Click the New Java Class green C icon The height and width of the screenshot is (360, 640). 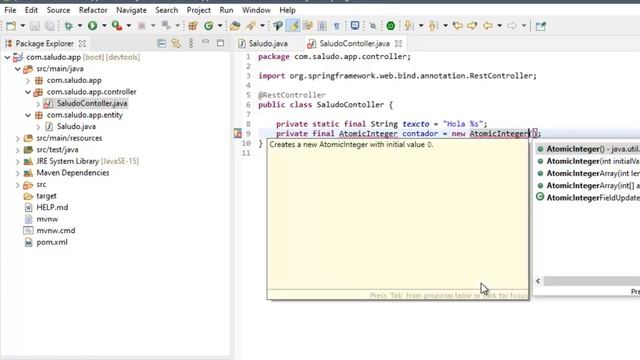click(x=209, y=26)
